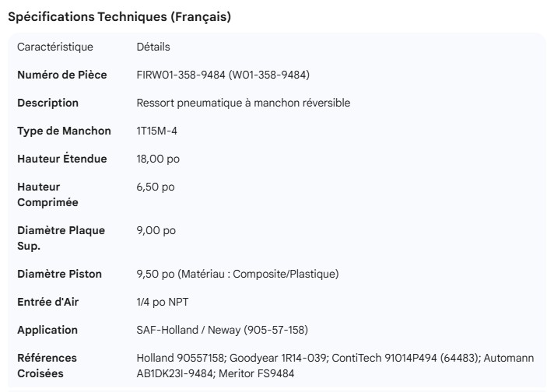Select the Type de Manchon label

(64, 131)
